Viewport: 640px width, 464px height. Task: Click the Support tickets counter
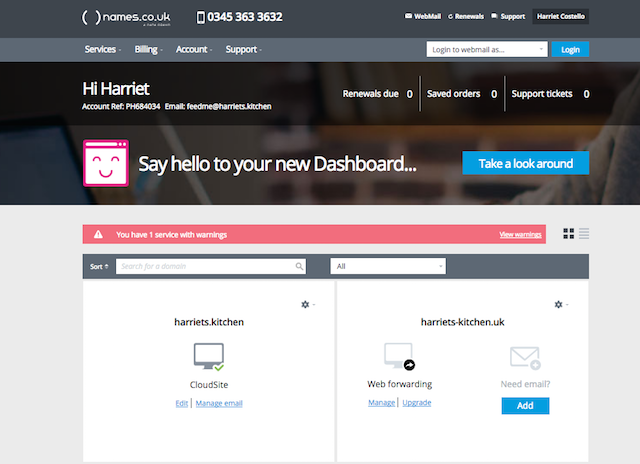(x=550, y=94)
